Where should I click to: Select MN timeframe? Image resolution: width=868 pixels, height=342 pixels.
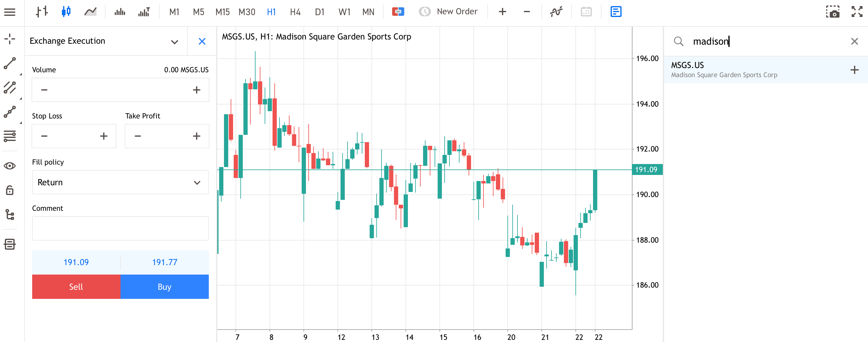click(368, 12)
